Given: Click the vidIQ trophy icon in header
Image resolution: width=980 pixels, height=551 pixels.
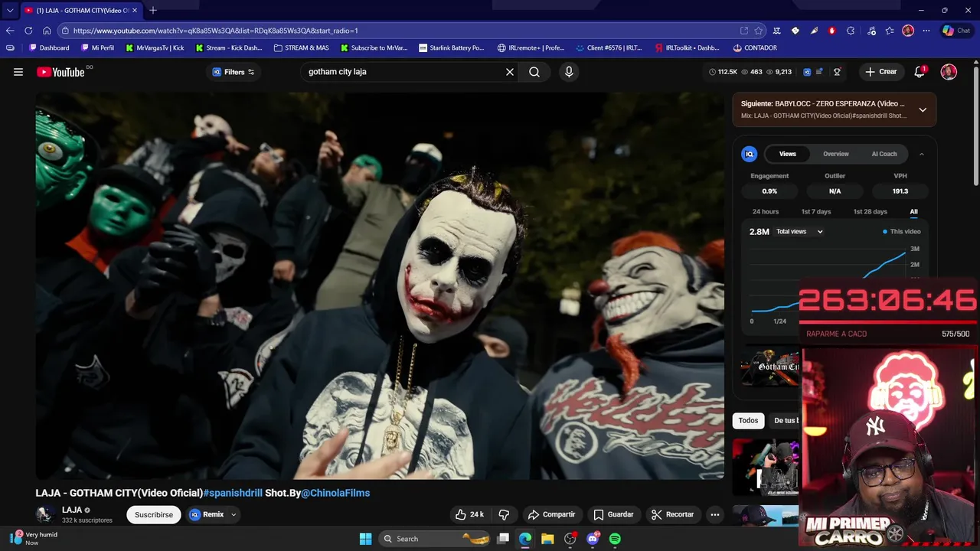Looking at the screenshot, I should click(837, 72).
